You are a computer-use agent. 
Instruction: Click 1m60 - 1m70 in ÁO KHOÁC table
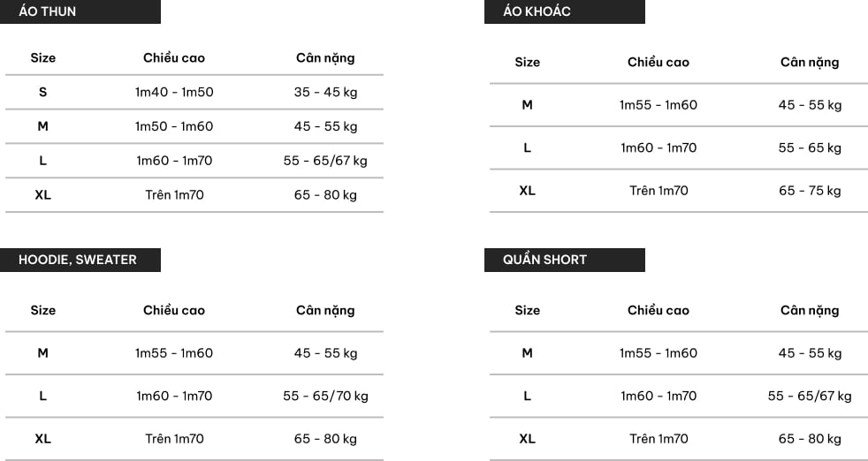[659, 147]
